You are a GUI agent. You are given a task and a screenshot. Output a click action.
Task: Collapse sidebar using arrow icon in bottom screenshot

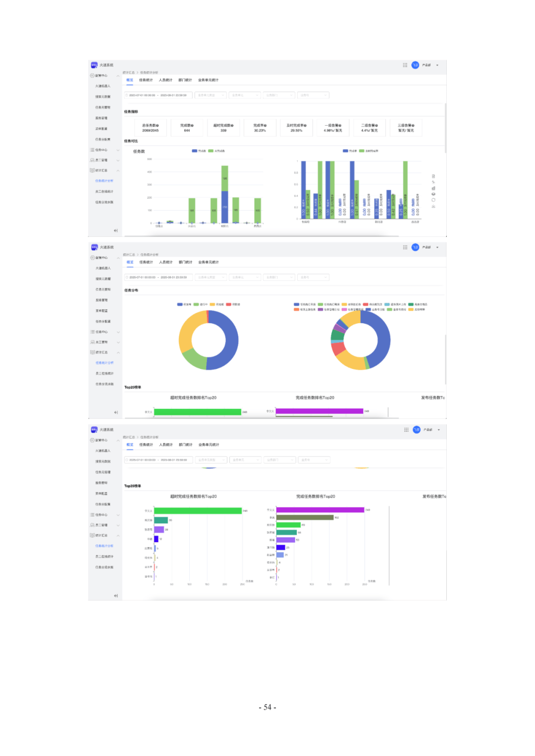[x=115, y=596]
